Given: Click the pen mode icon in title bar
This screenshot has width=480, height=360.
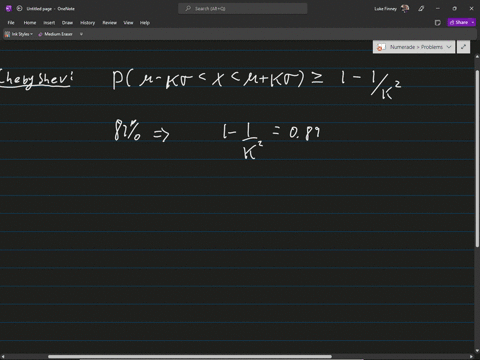Looking at the screenshot, I should tap(421, 9).
